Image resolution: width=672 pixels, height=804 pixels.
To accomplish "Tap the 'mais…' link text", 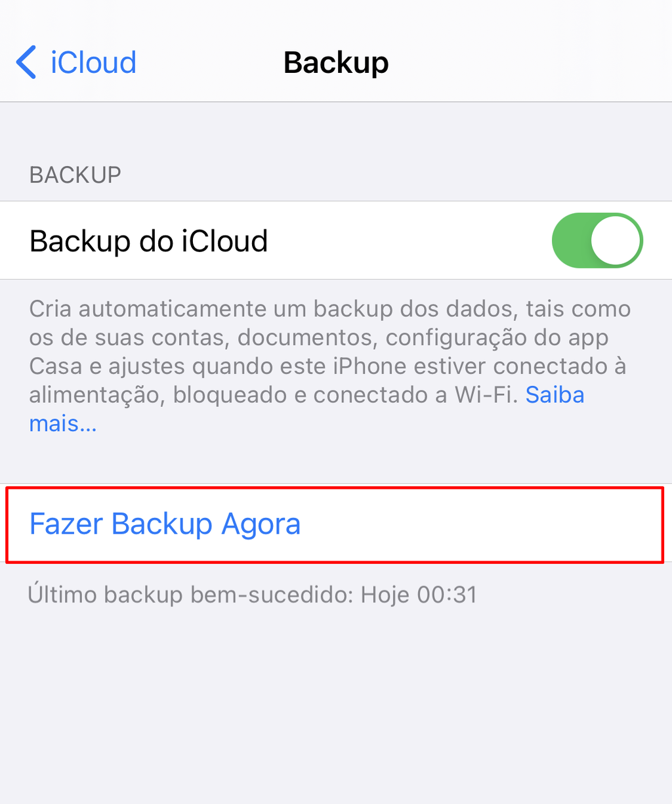I will click(x=63, y=424).
